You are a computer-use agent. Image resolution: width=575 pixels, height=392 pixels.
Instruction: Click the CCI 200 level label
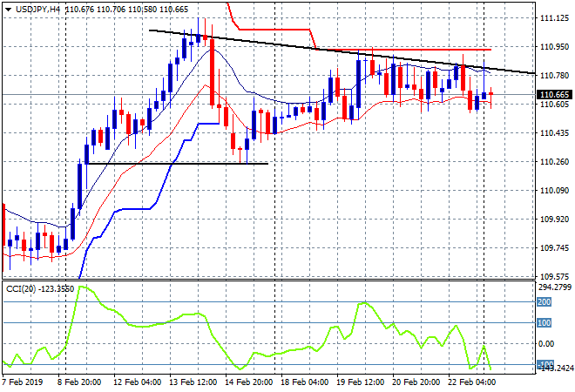pos(545,302)
